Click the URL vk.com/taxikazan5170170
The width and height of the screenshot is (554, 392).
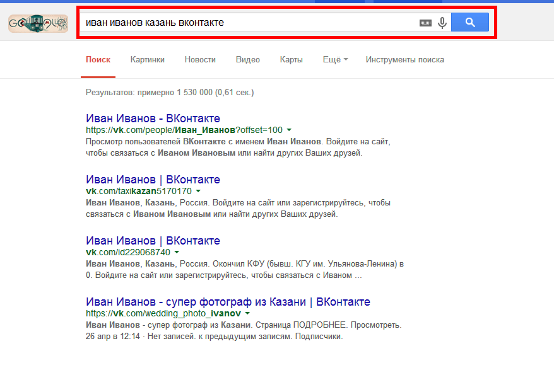click(139, 191)
